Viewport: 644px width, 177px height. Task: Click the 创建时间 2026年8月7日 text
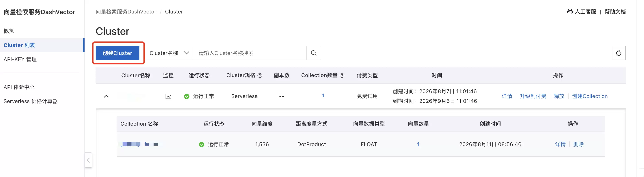(x=435, y=91)
